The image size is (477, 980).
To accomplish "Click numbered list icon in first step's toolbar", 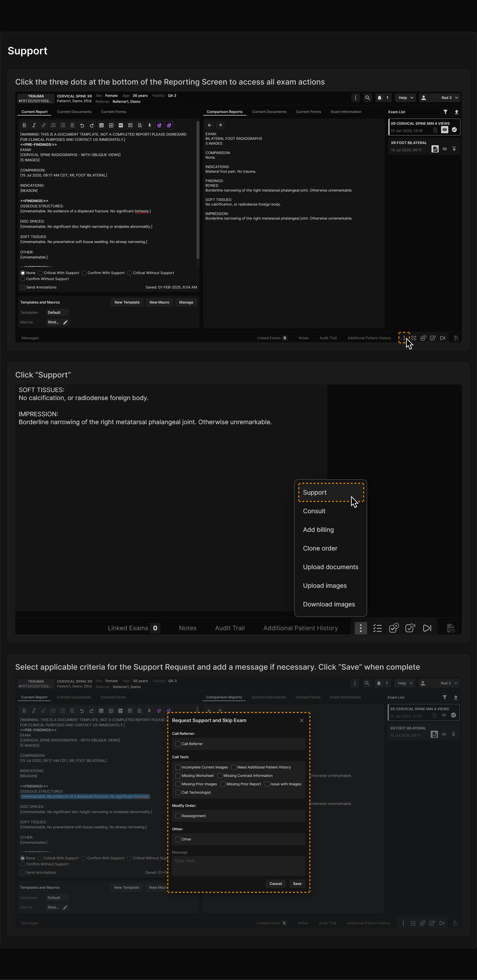I will (x=53, y=125).
